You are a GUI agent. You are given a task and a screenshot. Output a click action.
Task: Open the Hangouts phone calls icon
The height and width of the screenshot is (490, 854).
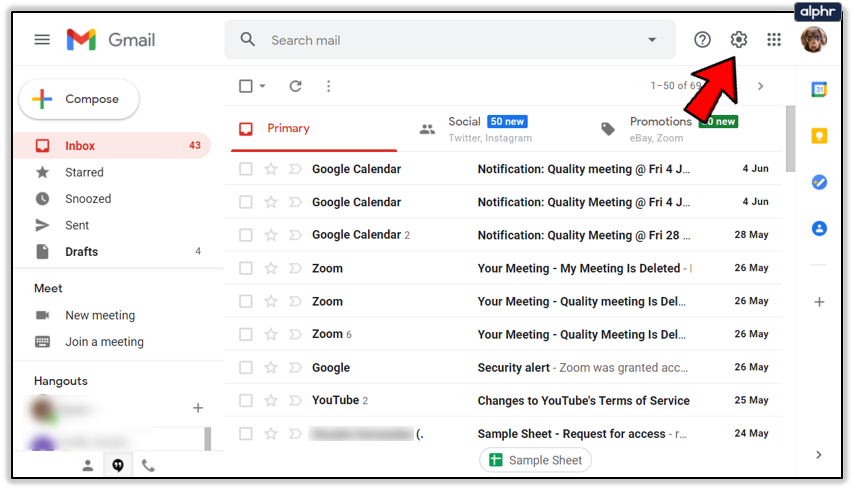pyautogui.click(x=148, y=466)
